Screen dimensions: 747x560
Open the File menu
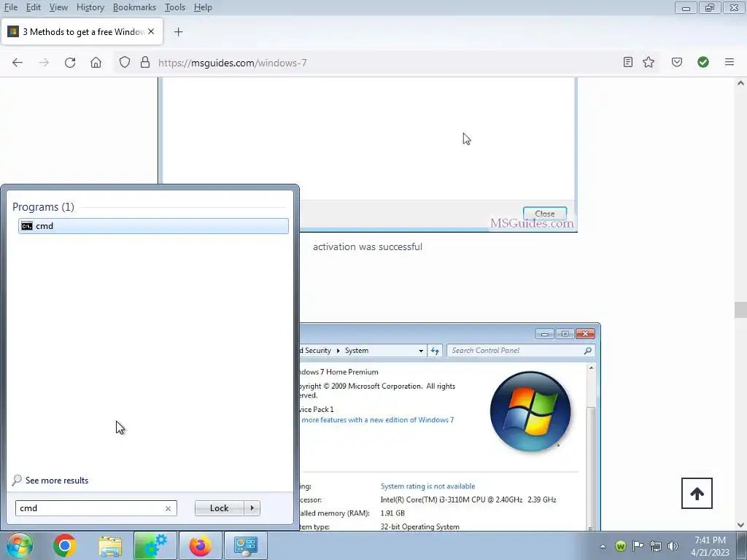click(11, 7)
